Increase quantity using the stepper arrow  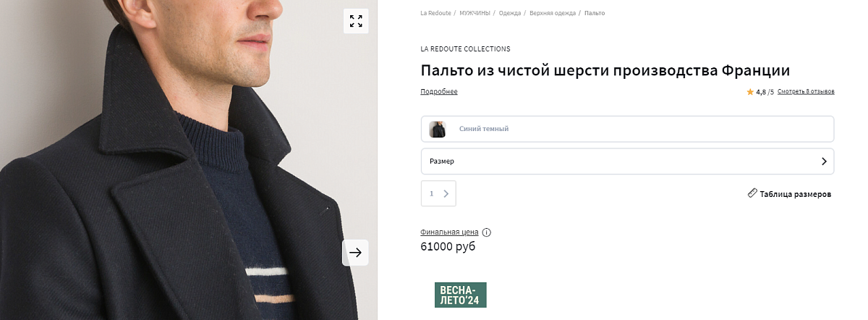(x=446, y=193)
